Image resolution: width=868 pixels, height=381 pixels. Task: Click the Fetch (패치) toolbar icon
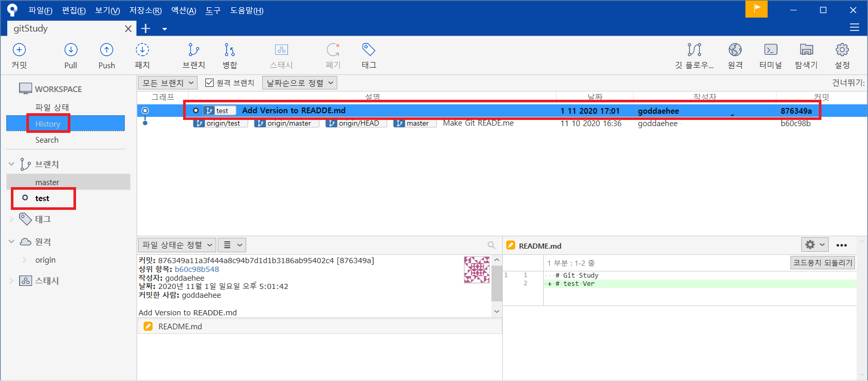tap(142, 50)
